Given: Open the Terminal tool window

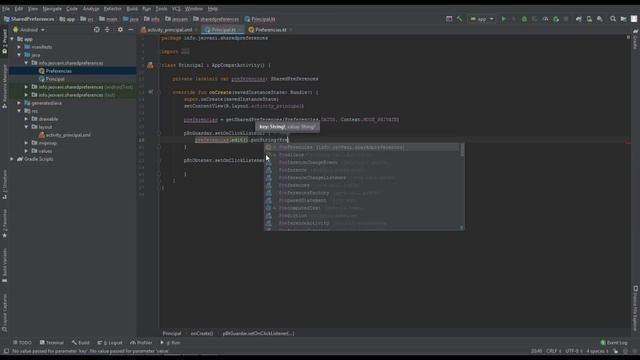Looking at the screenshot, I should coord(52,342).
